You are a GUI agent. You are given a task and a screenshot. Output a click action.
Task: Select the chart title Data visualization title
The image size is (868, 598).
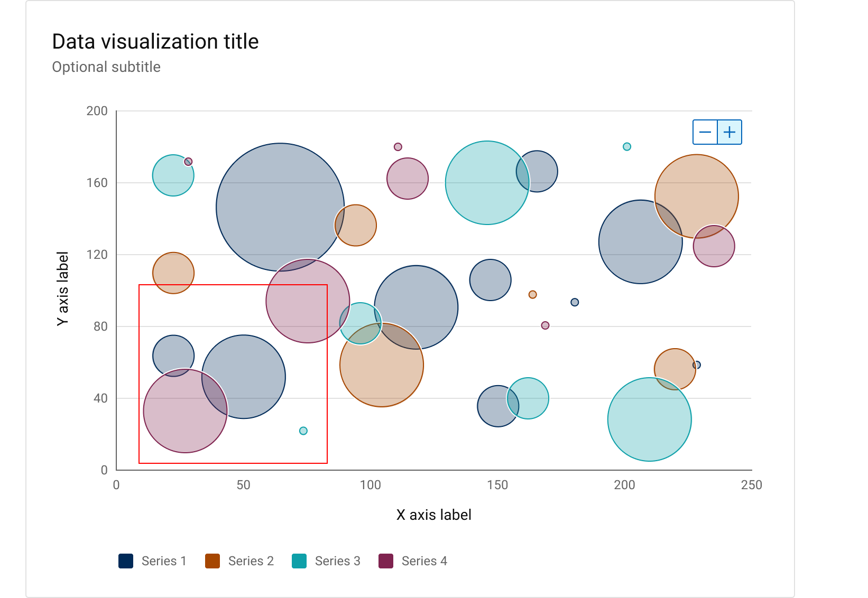155,41
